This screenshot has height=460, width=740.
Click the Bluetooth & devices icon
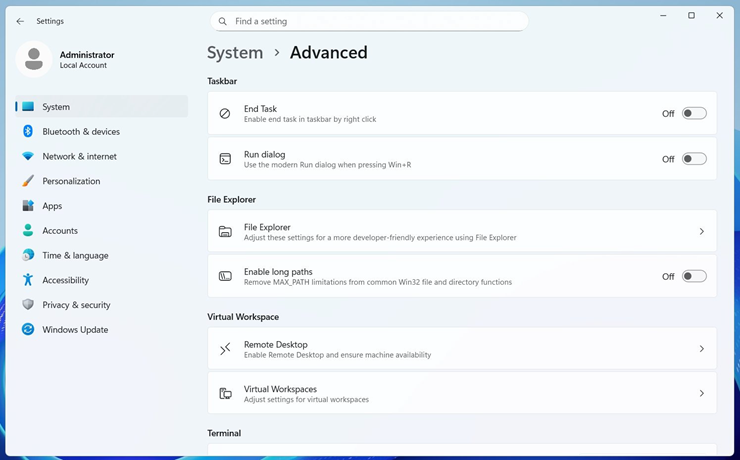[x=28, y=132]
